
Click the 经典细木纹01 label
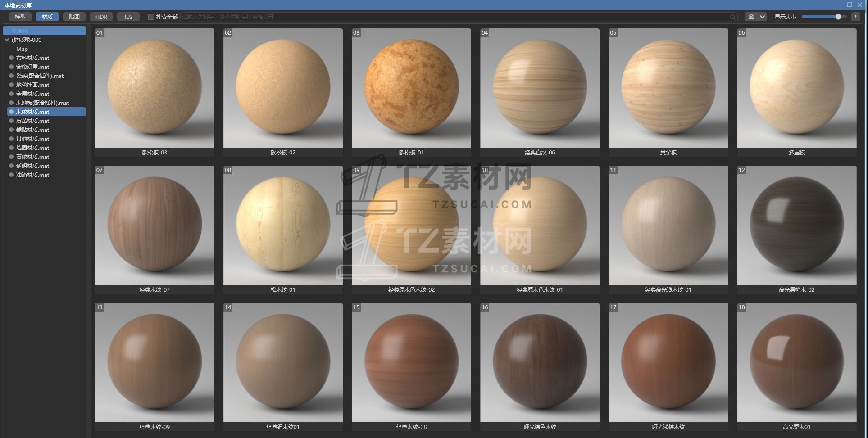[283, 427]
